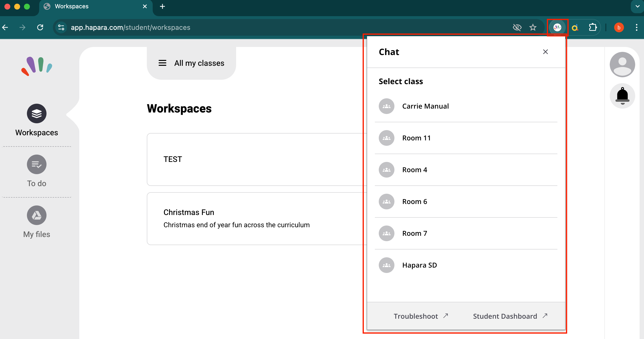
Task: Reload the page
Action: coord(40,27)
